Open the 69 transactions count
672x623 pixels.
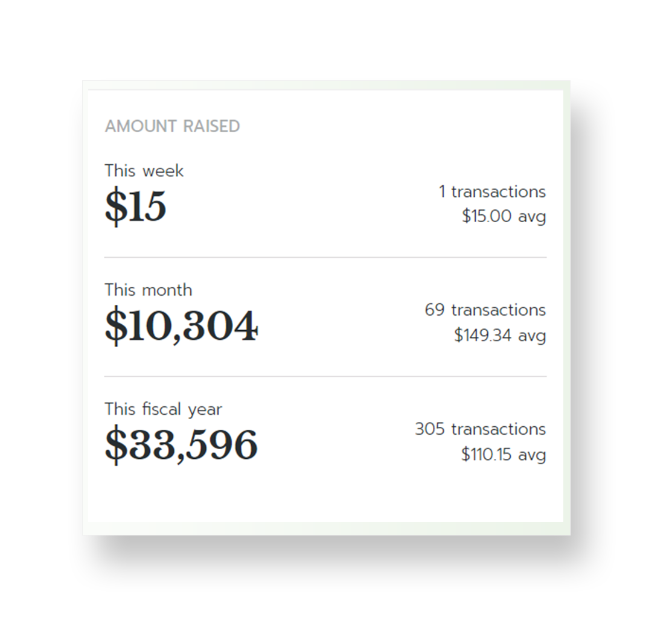485,310
